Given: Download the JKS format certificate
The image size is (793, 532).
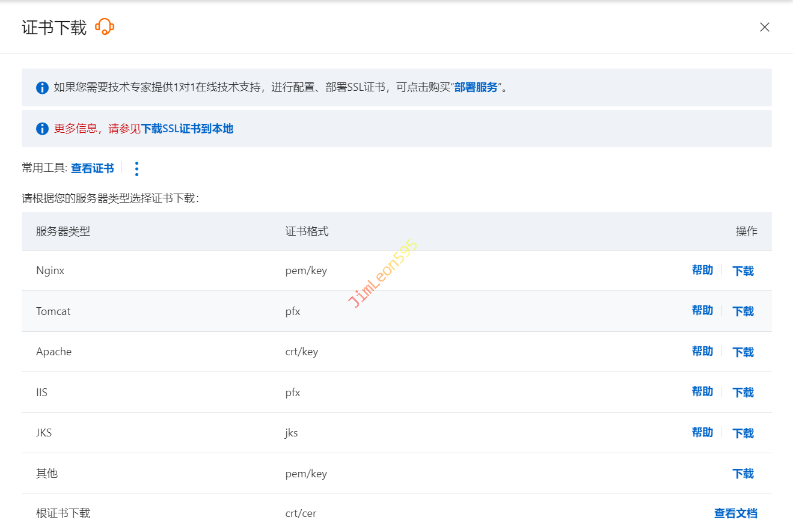Looking at the screenshot, I should click(742, 433).
